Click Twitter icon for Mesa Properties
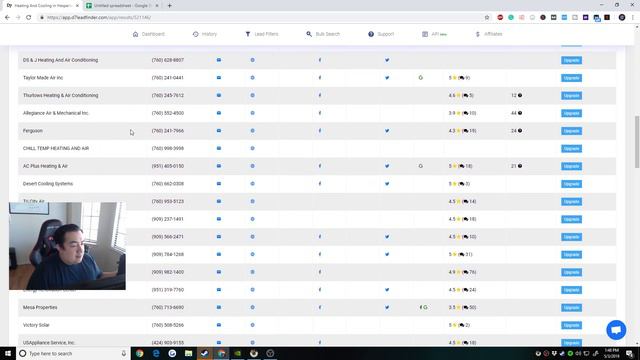640x360 pixels. click(x=387, y=307)
